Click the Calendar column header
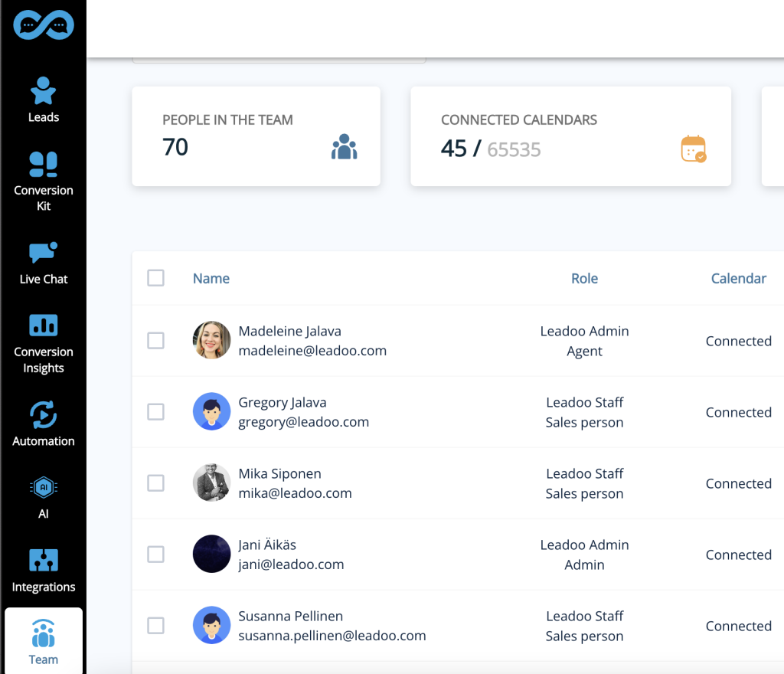 [739, 279]
